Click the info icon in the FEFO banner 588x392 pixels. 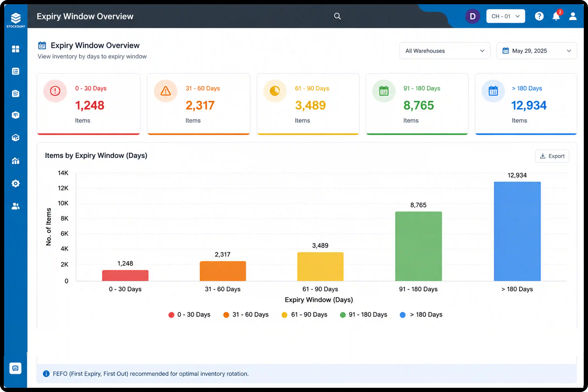pyautogui.click(x=46, y=373)
